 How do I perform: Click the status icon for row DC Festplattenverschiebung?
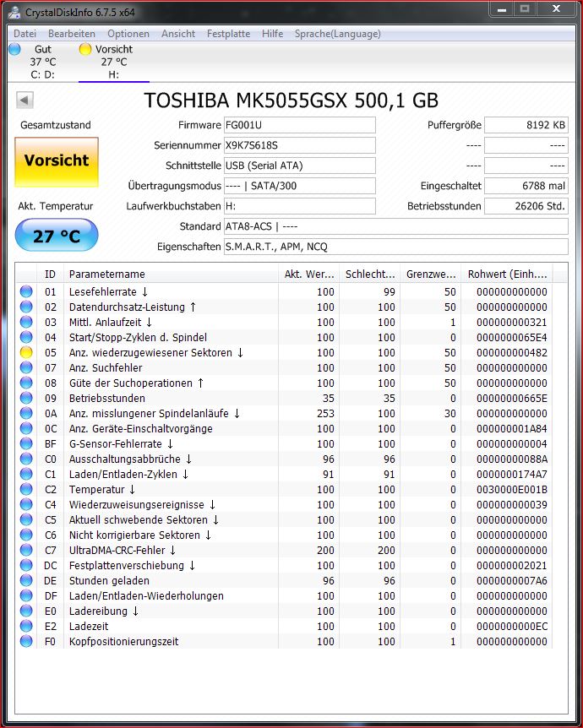tap(26, 565)
